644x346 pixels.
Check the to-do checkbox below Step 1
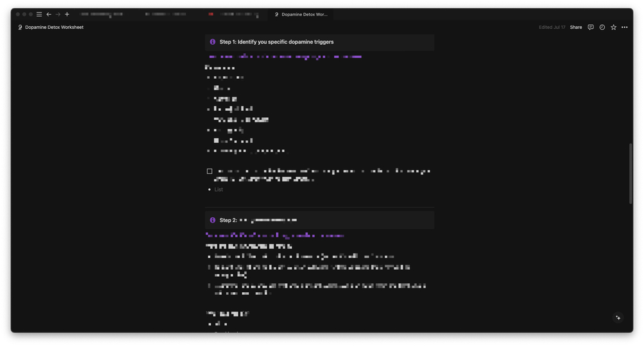click(210, 172)
